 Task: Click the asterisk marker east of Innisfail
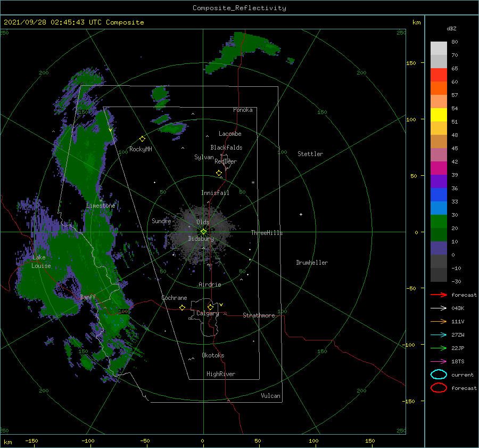[253, 183]
